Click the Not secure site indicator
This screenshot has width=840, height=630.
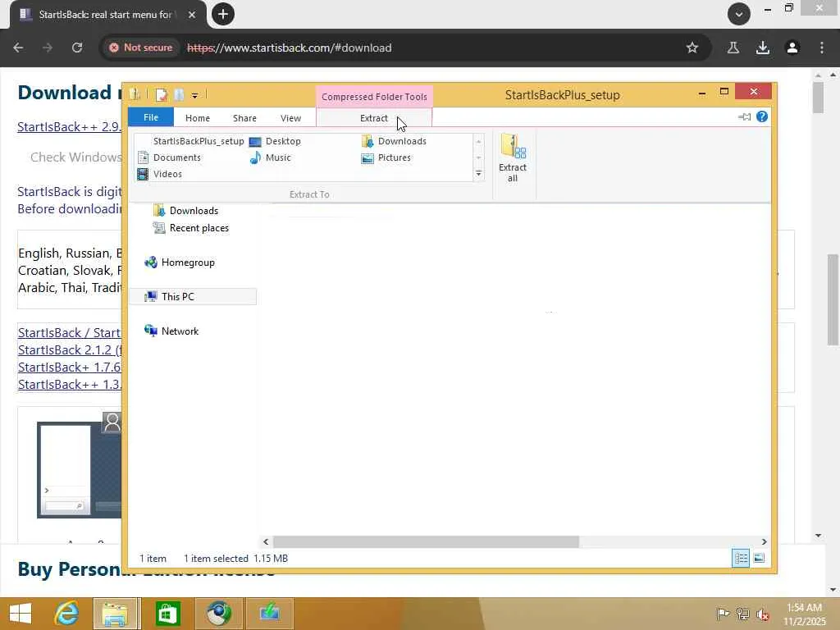tap(141, 48)
